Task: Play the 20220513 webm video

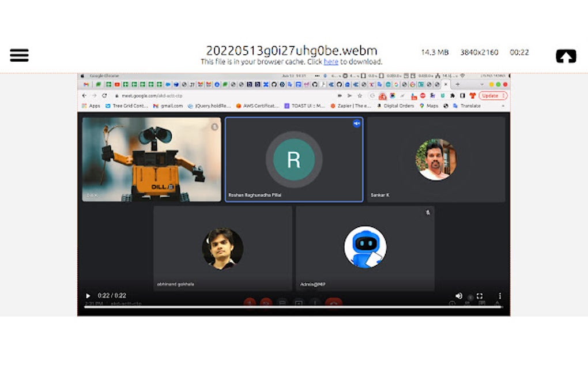Action: [x=88, y=295]
